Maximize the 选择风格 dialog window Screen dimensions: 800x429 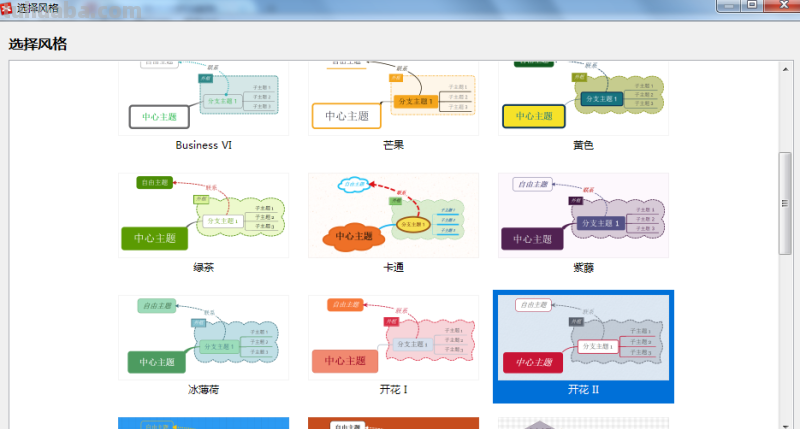pyautogui.click(x=752, y=5)
